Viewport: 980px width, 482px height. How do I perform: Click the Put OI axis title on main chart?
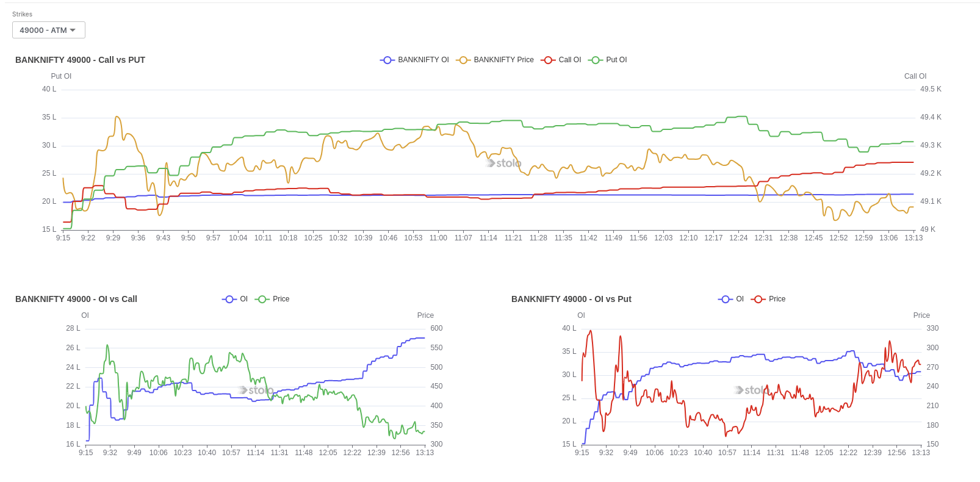[x=61, y=76]
